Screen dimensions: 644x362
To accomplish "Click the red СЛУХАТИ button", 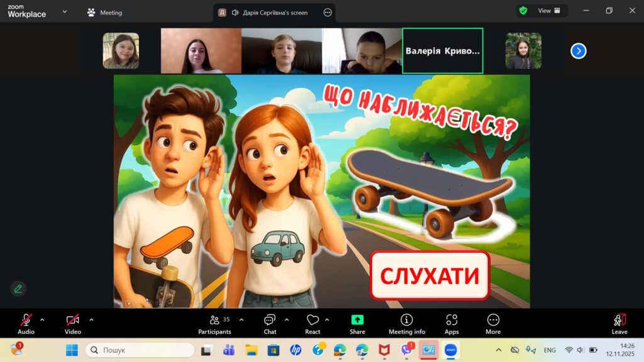I will coord(430,275).
